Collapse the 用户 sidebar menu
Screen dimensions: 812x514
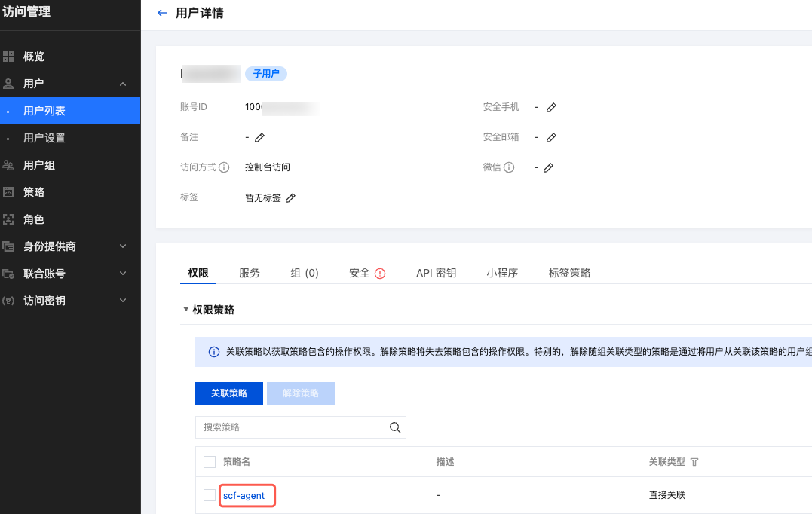click(123, 84)
